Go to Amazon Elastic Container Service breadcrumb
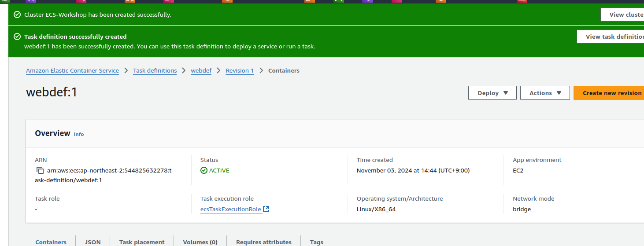Viewport: 644px width, 246px height. [x=72, y=70]
